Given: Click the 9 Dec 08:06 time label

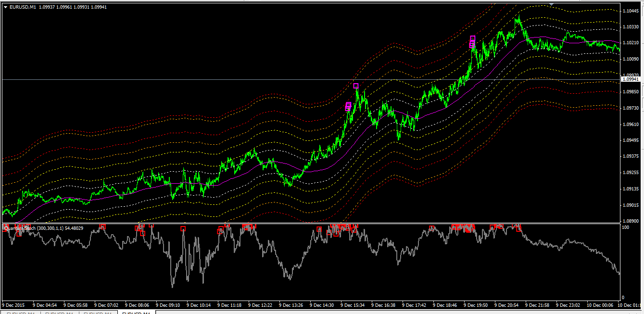Looking at the screenshot, I should 138,305.
